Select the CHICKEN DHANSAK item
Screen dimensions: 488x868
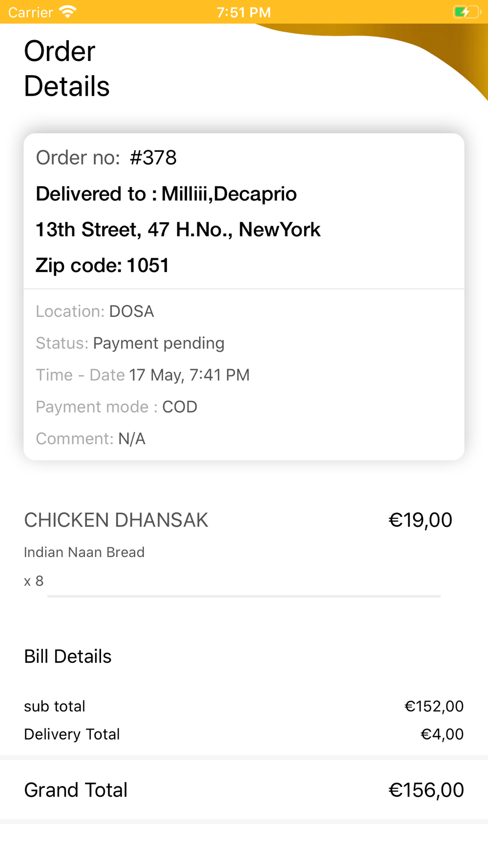116,520
